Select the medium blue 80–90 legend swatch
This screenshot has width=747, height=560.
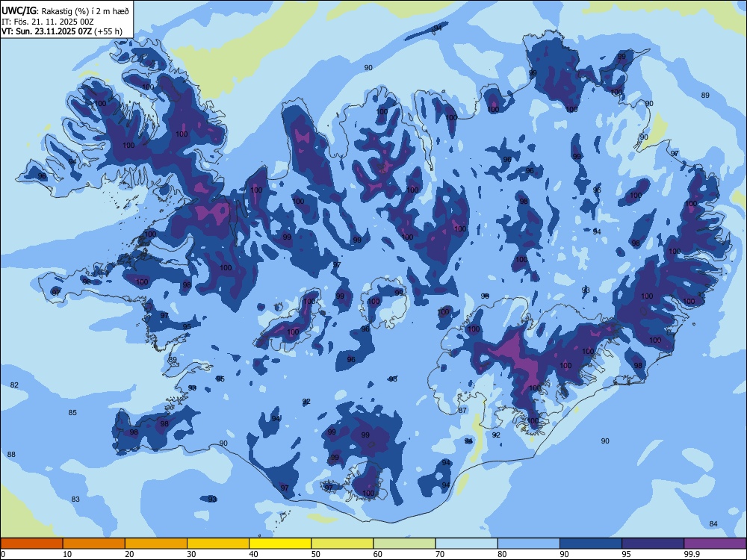click(x=529, y=544)
